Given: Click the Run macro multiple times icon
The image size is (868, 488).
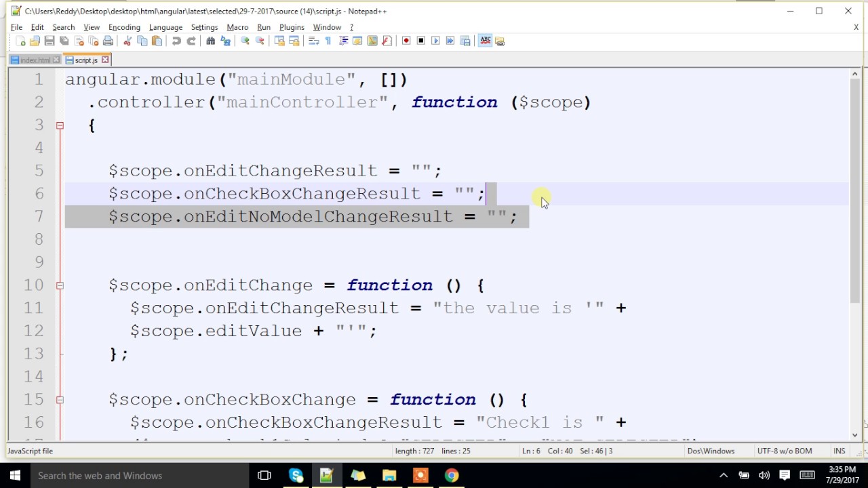Looking at the screenshot, I should point(450,41).
